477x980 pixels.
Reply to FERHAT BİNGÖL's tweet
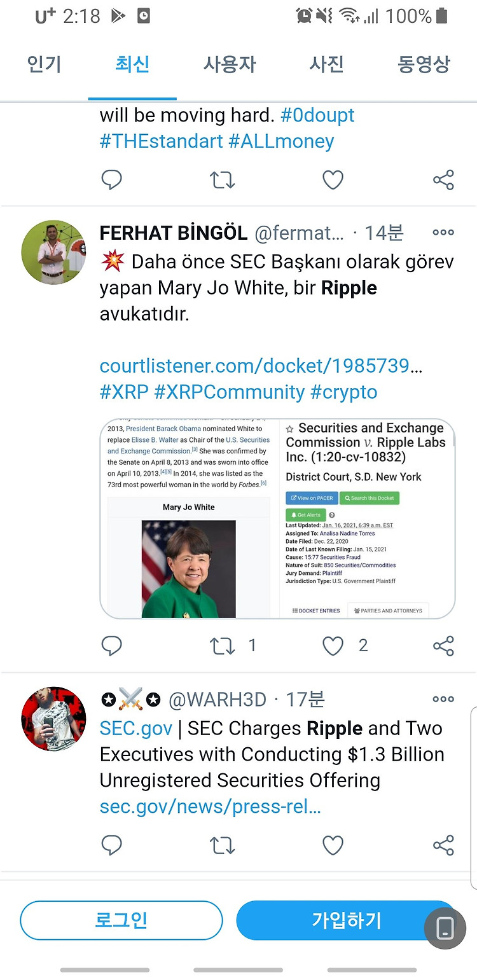click(x=112, y=646)
